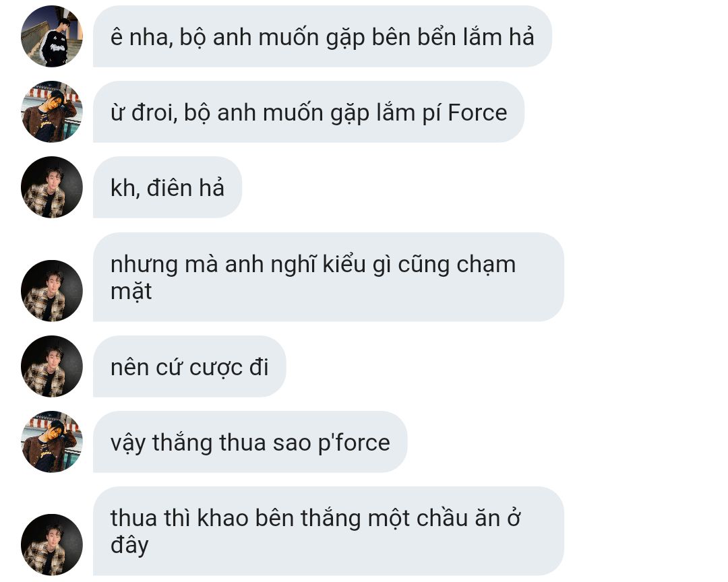Tap bubble "nhưng mà anh nghĩ kiểu gì"
The height and width of the screenshot is (582, 728).
[328, 277]
